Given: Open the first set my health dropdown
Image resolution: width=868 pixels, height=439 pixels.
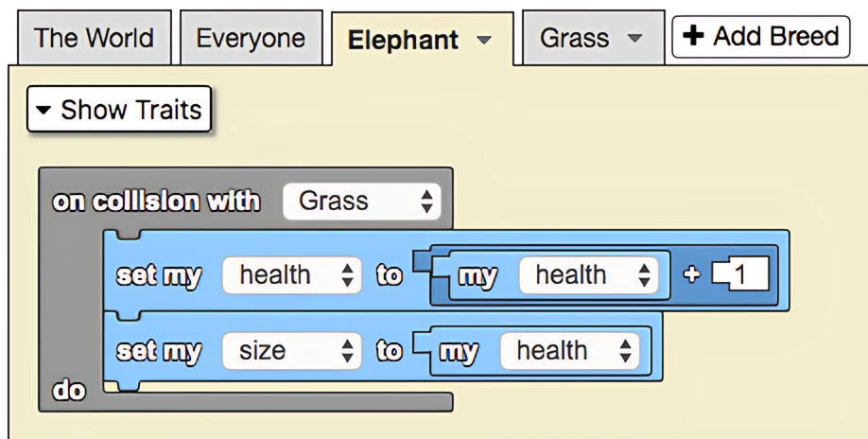Looking at the screenshot, I should 292,275.
